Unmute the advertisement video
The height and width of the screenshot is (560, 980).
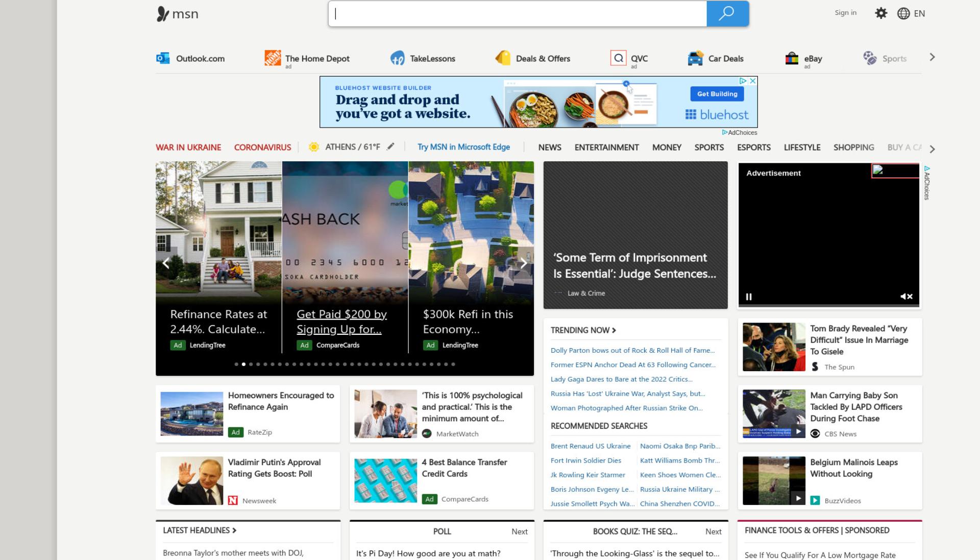pyautogui.click(x=906, y=297)
